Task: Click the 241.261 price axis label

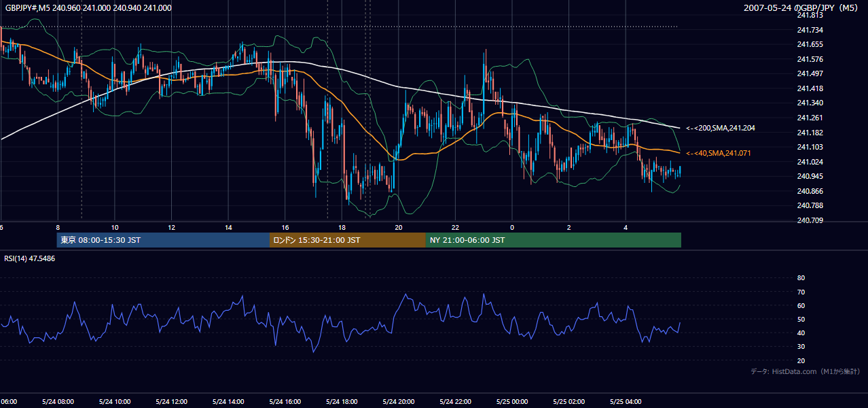Action: coord(810,118)
